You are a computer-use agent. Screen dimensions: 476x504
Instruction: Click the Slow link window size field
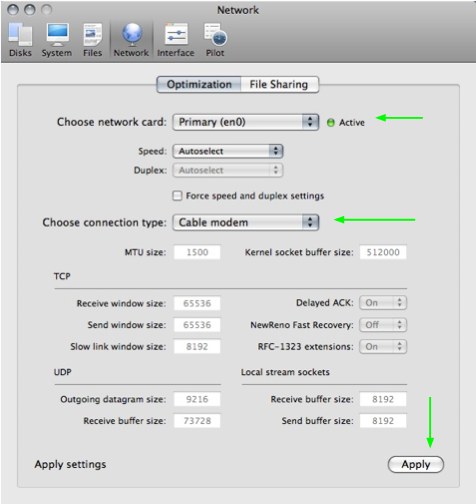pos(197,347)
